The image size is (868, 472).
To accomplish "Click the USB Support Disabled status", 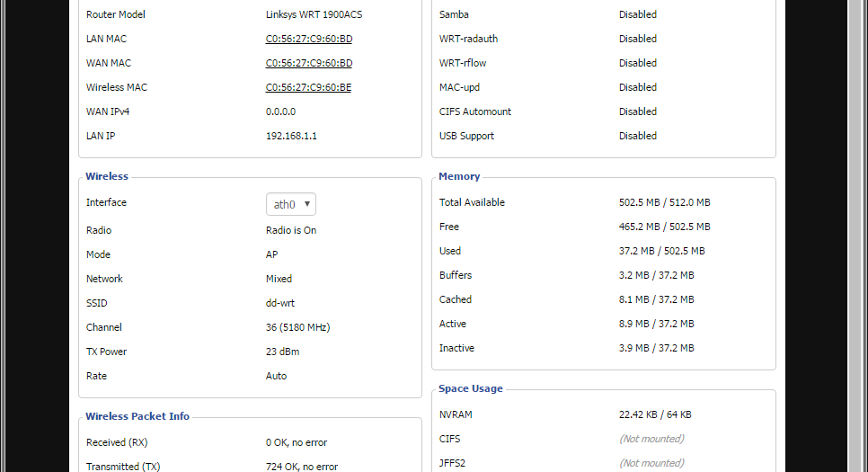I will [637, 136].
